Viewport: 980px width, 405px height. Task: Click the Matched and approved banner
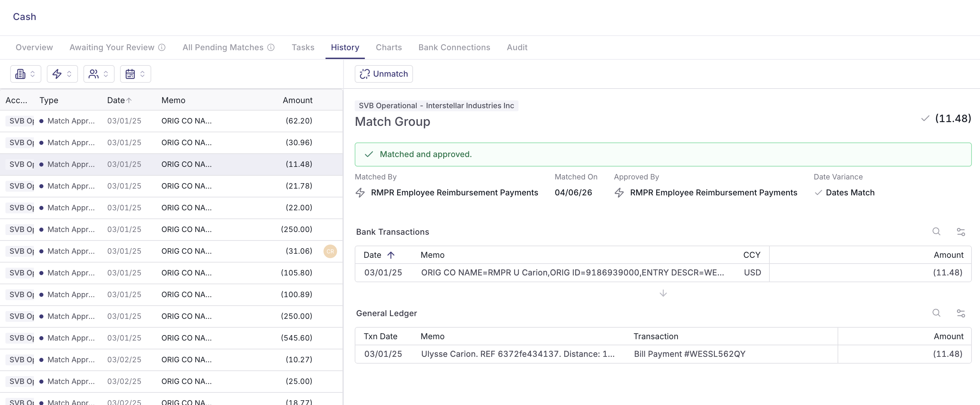663,154
